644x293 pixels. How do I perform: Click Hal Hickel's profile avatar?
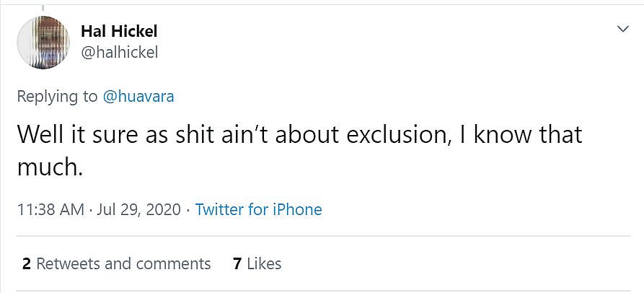click(x=43, y=42)
